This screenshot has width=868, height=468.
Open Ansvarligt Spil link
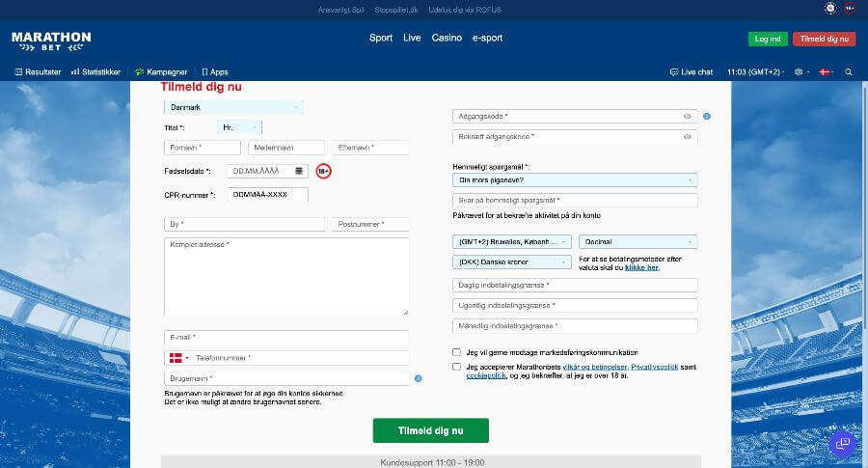click(x=341, y=10)
